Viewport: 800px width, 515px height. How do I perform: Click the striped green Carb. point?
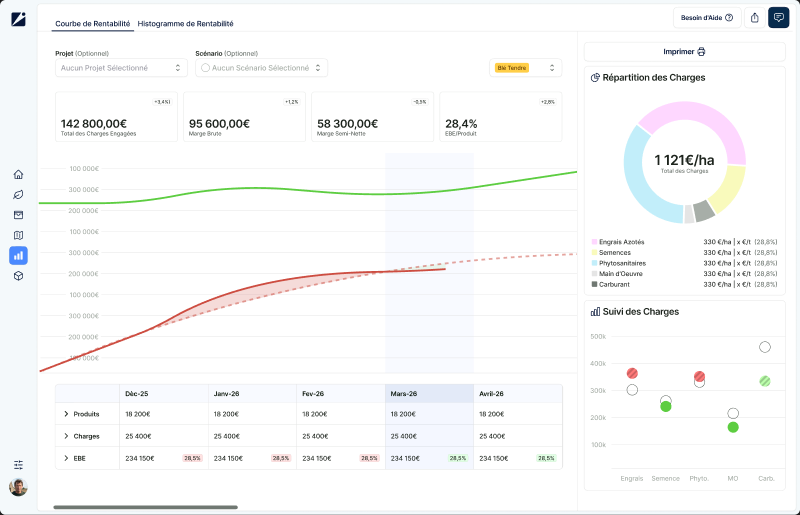[765, 381]
